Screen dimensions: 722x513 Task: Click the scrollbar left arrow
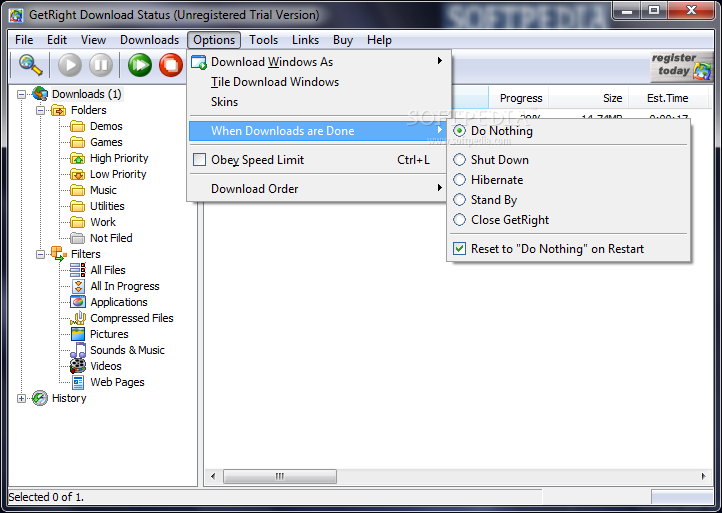coord(213,476)
